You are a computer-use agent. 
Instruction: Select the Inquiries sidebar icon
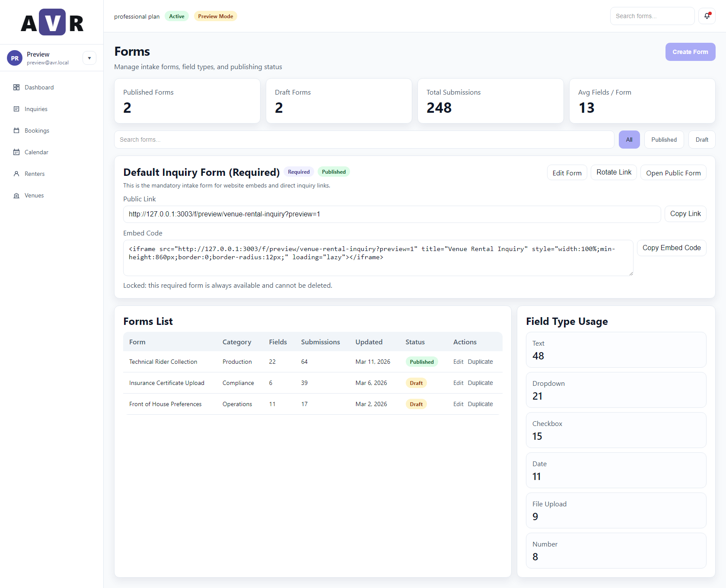16,109
